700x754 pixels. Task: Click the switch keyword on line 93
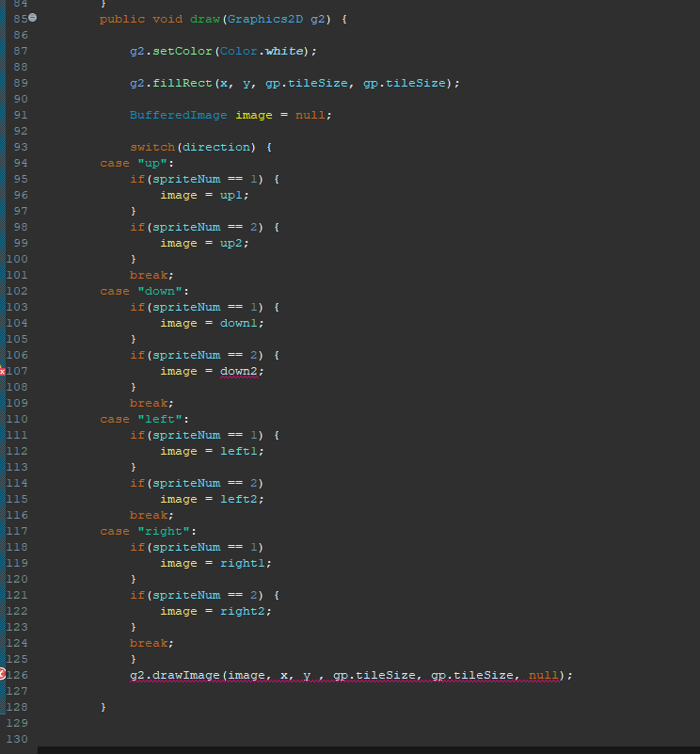click(x=152, y=147)
